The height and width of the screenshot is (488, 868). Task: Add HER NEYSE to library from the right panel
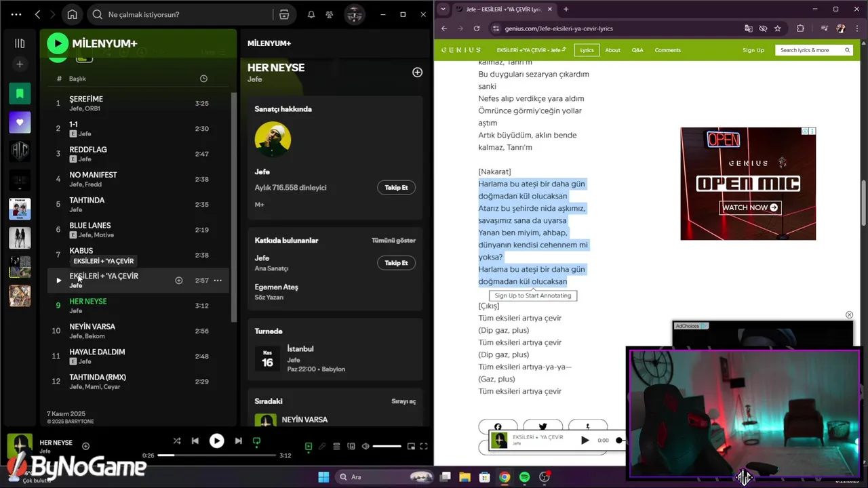click(417, 73)
